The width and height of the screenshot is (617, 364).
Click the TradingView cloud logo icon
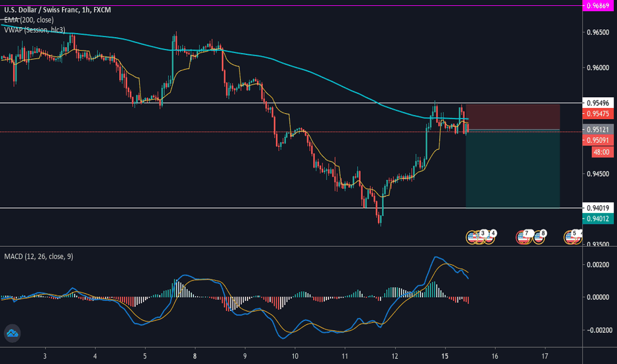pos(12,334)
